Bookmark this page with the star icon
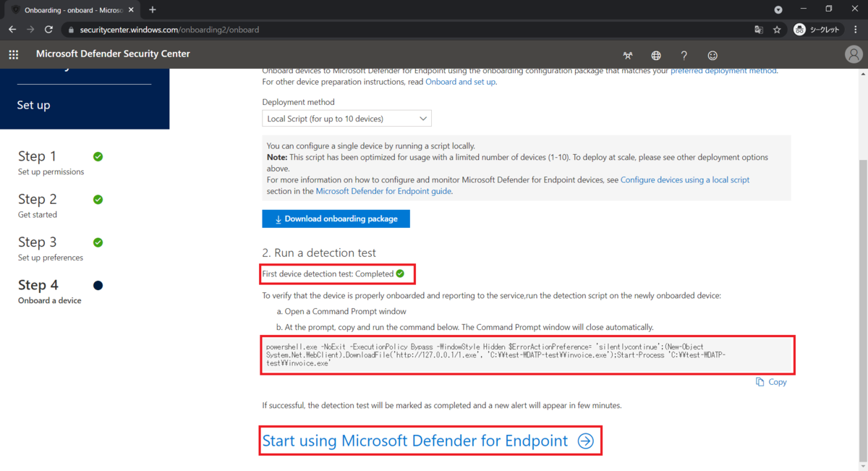The height and width of the screenshot is (471, 868). [x=777, y=30]
